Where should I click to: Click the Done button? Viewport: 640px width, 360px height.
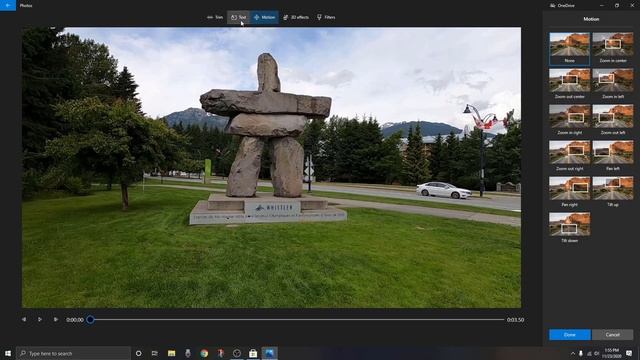[x=569, y=335]
